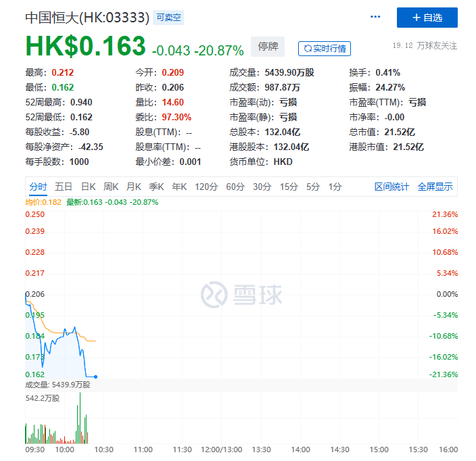Switch to the 15分 chart tab
476x461 pixels.
[x=289, y=187]
